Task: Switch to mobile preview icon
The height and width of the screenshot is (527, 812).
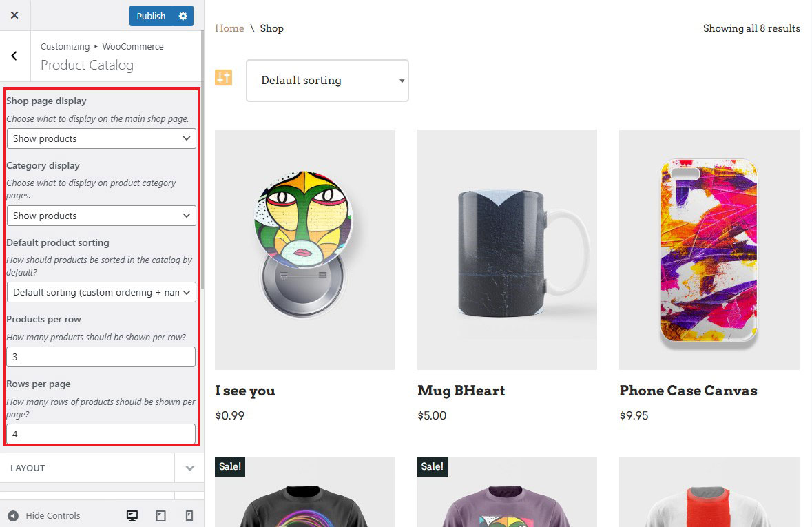Action: 189,515
